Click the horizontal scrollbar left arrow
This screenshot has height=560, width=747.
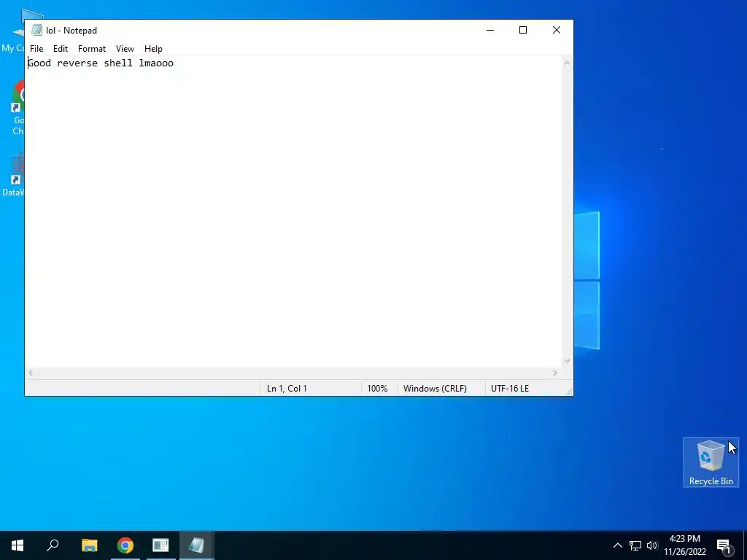(31, 373)
